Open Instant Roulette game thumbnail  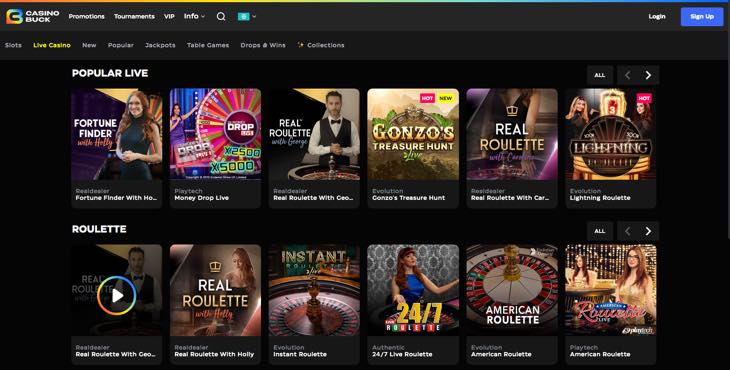314,290
